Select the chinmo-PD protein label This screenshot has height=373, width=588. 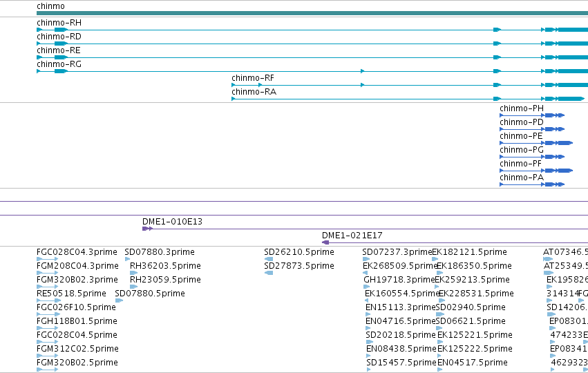[522, 122]
